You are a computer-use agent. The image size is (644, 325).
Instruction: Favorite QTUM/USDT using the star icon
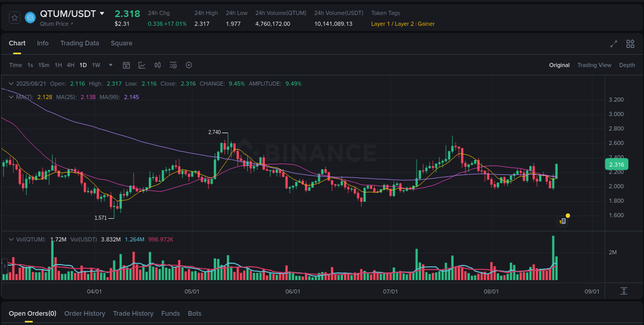pyautogui.click(x=14, y=17)
